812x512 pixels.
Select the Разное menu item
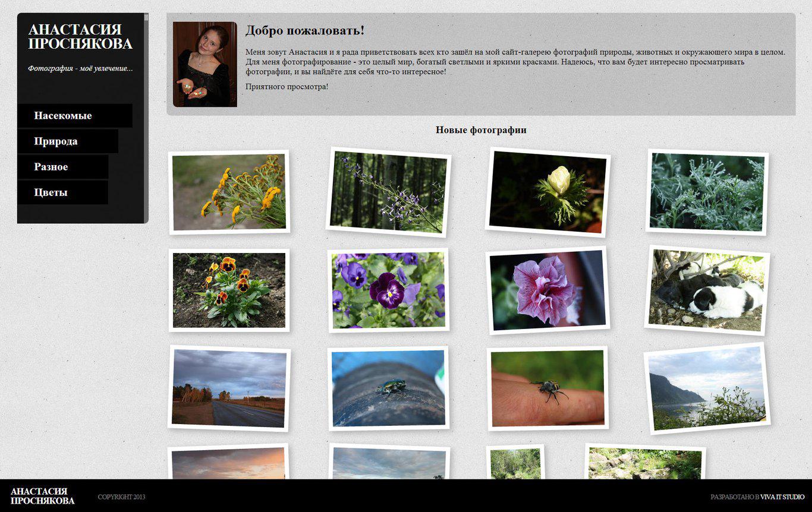pos(51,167)
